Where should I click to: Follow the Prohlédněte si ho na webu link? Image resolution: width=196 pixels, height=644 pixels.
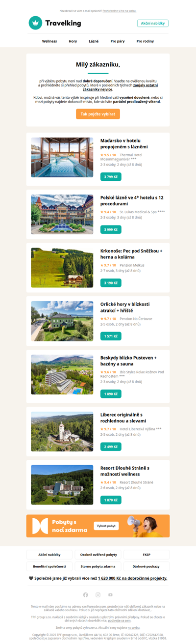click(x=120, y=10)
